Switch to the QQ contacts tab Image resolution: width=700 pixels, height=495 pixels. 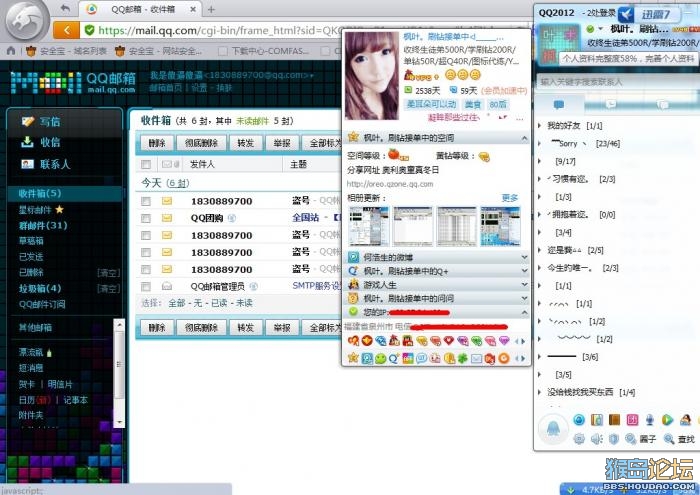558,105
